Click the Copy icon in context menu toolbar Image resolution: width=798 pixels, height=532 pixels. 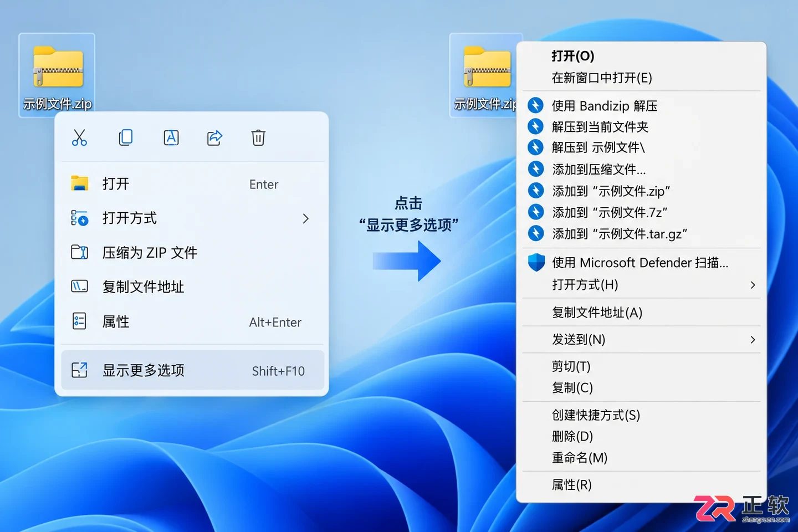point(126,137)
